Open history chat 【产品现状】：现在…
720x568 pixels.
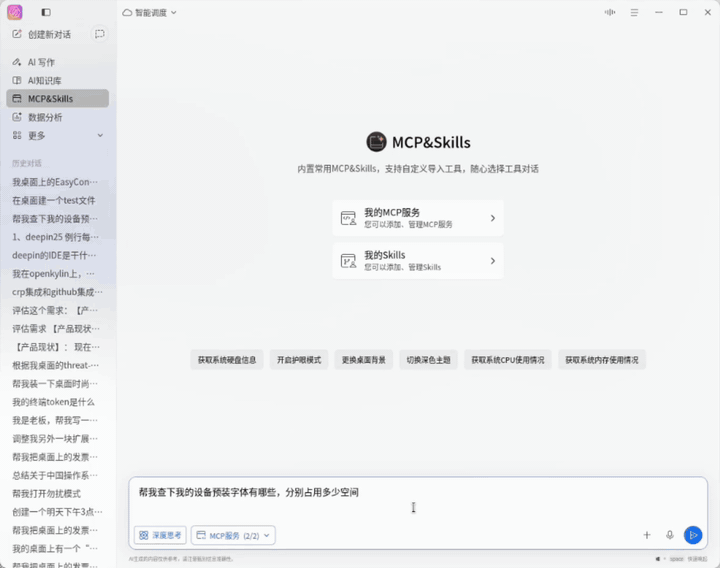tap(57, 347)
